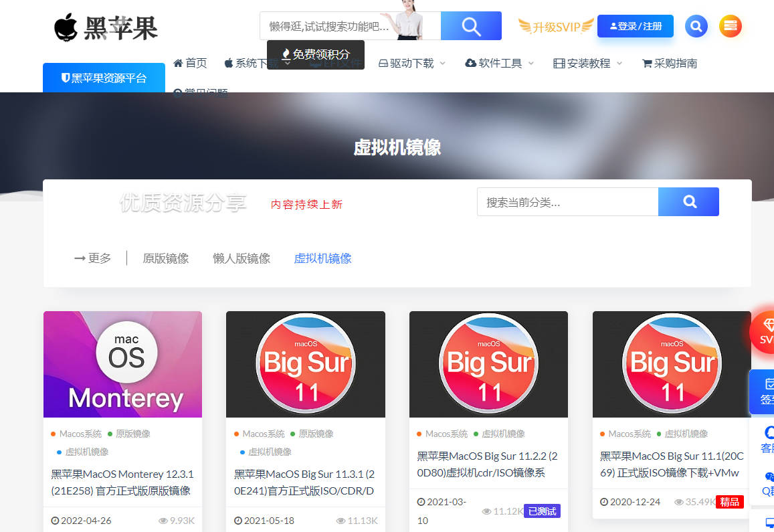Click the Big Sur 11.3.1 thumbnail image

tap(306, 363)
